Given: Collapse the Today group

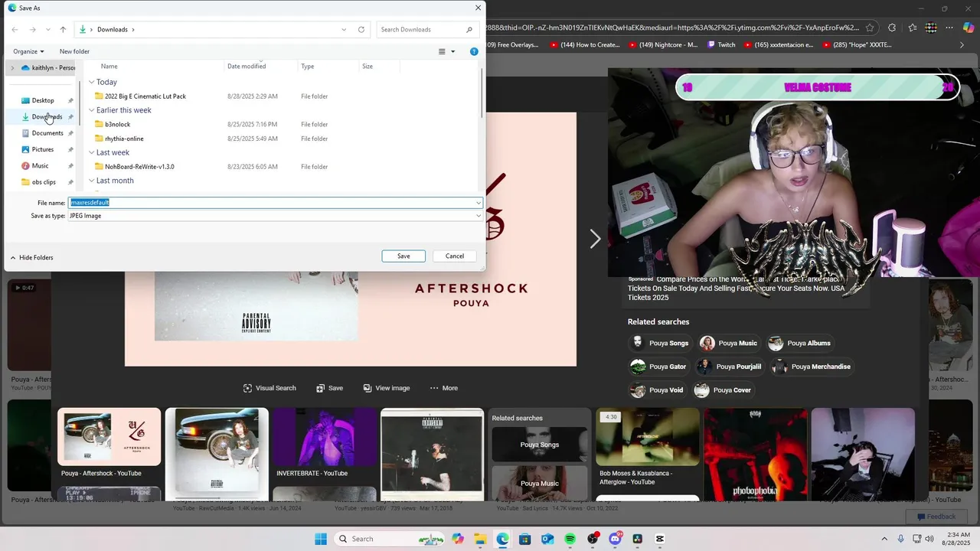Looking at the screenshot, I should point(91,82).
